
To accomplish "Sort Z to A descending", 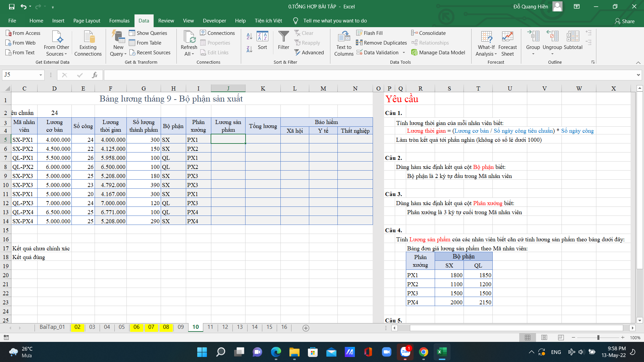I will [249, 49].
